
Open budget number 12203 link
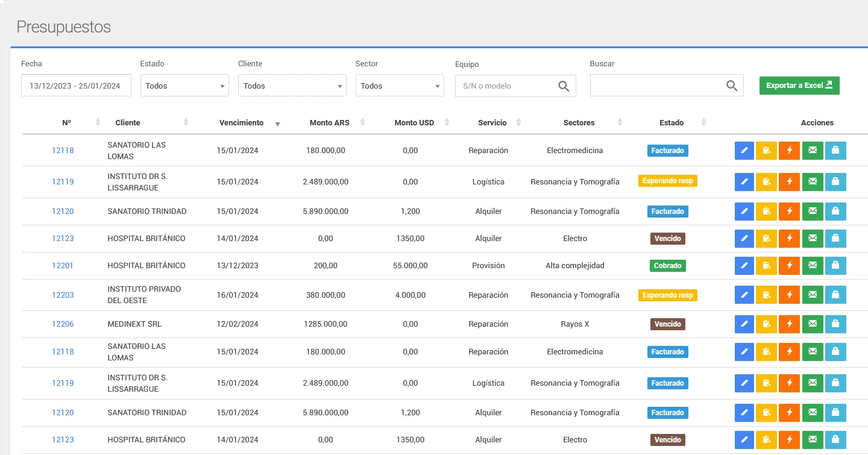(63, 295)
